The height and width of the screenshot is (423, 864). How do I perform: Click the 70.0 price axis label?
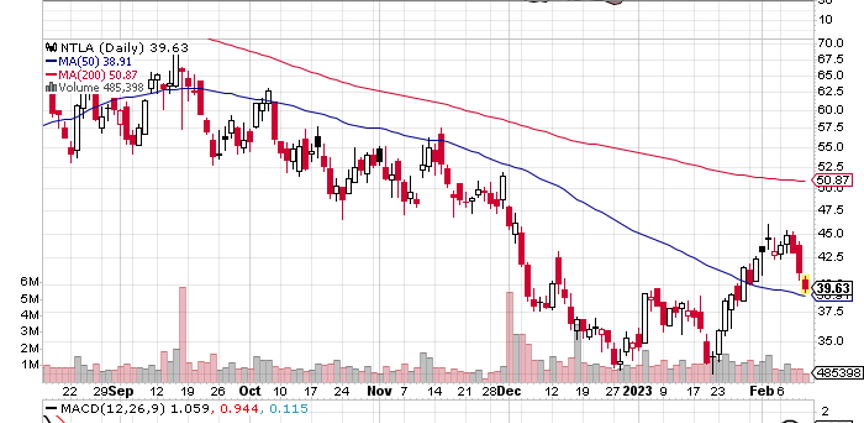point(831,43)
